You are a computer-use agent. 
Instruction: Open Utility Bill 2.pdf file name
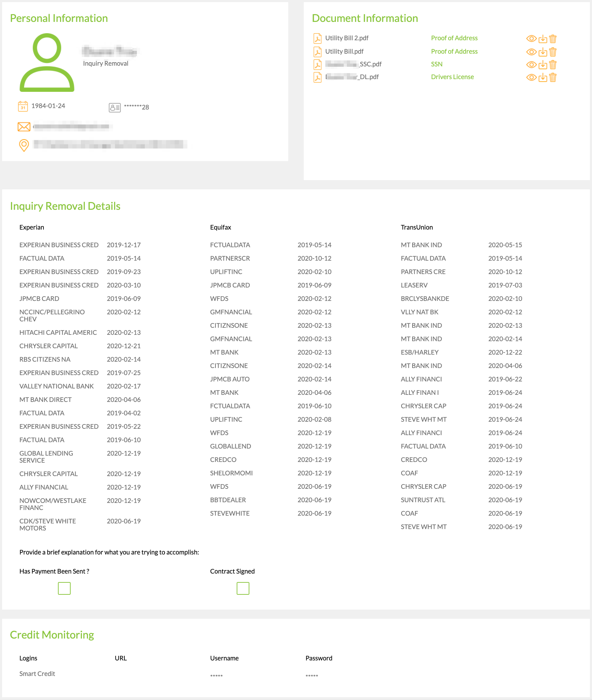[347, 38]
